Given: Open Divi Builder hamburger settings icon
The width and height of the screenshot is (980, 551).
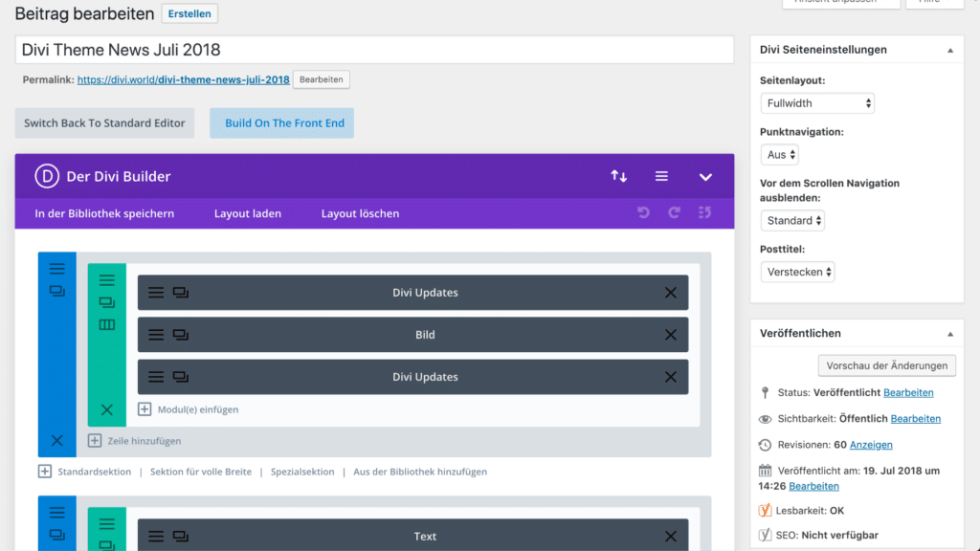Looking at the screenshot, I should click(x=661, y=176).
